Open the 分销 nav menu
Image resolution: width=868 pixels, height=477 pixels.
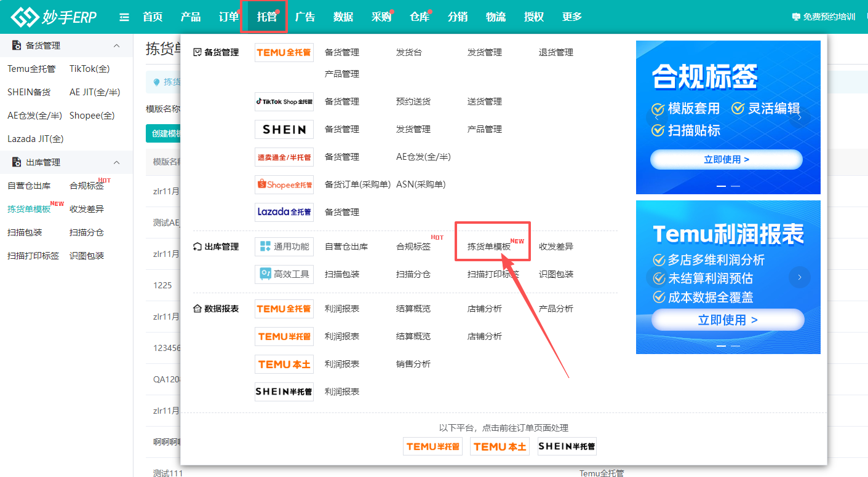(x=458, y=17)
